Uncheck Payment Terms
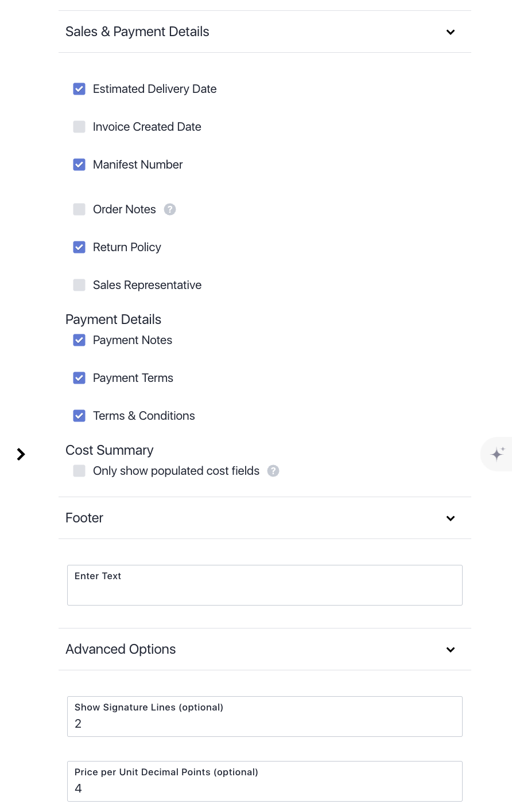The image size is (512, 812). (x=79, y=378)
